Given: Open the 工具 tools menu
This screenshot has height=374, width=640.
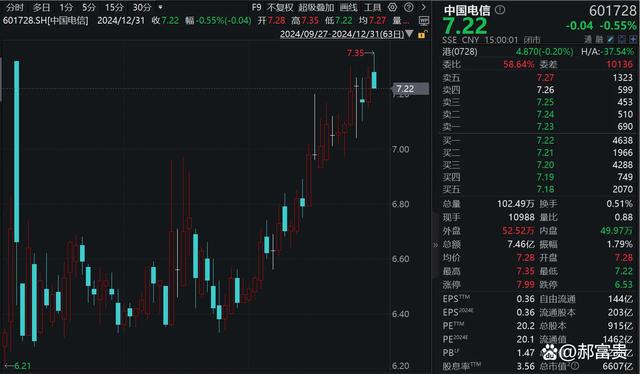Looking at the screenshot, I should (x=372, y=7).
